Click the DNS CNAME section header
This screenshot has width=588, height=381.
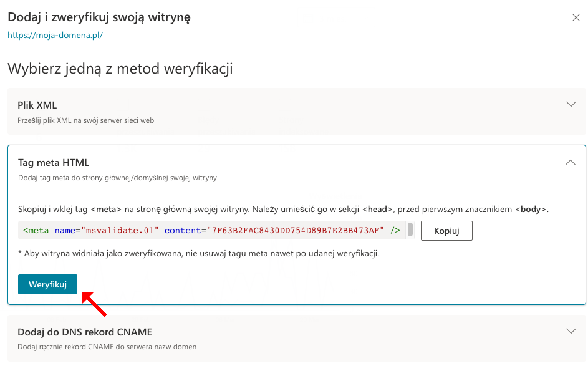(84, 332)
